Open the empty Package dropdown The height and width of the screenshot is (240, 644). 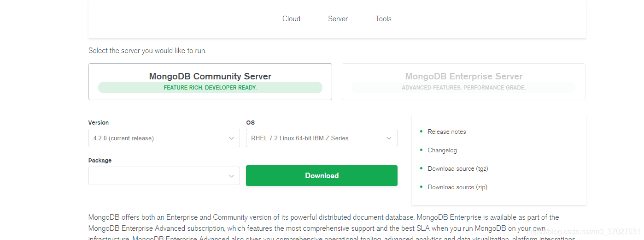click(x=164, y=176)
